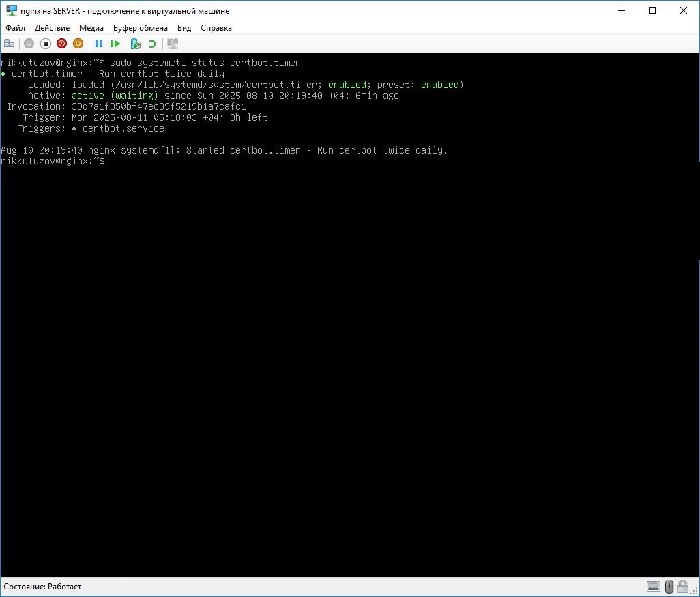Image resolution: width=700 pixels, height=597 pixels.
Task: Click the Enhanced session toolbar icon
Action: pyautogui.click(x=173, y=44)
